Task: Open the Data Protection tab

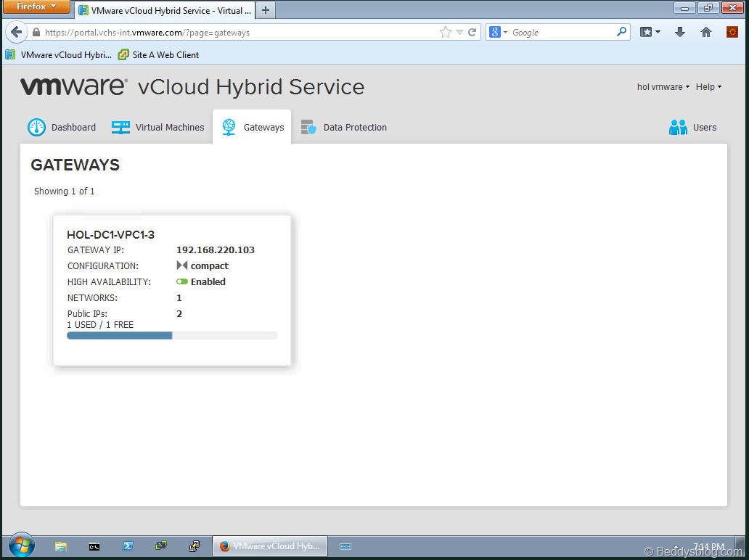Action: 343,127
